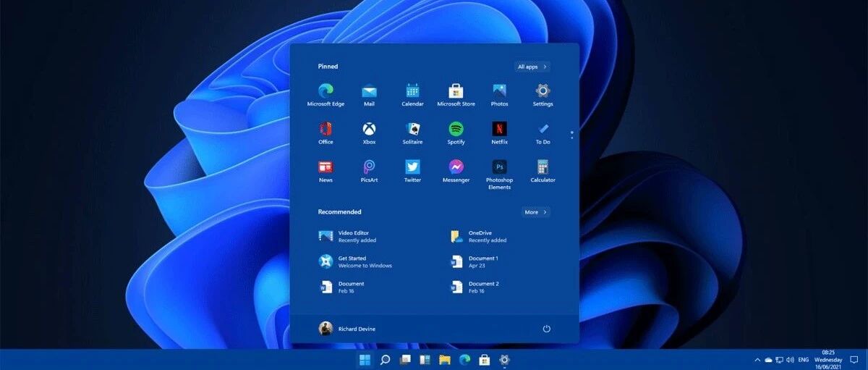This screenshot has height=370, width=868.
Task: Go to next pinned apps page dots
Action: [x=571, y=135]
